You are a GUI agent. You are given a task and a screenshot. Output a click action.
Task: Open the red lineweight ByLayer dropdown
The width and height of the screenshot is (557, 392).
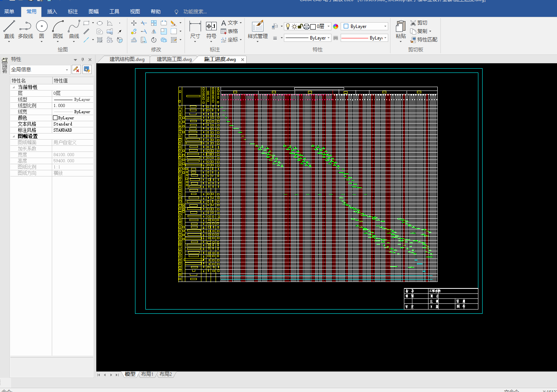385,38
